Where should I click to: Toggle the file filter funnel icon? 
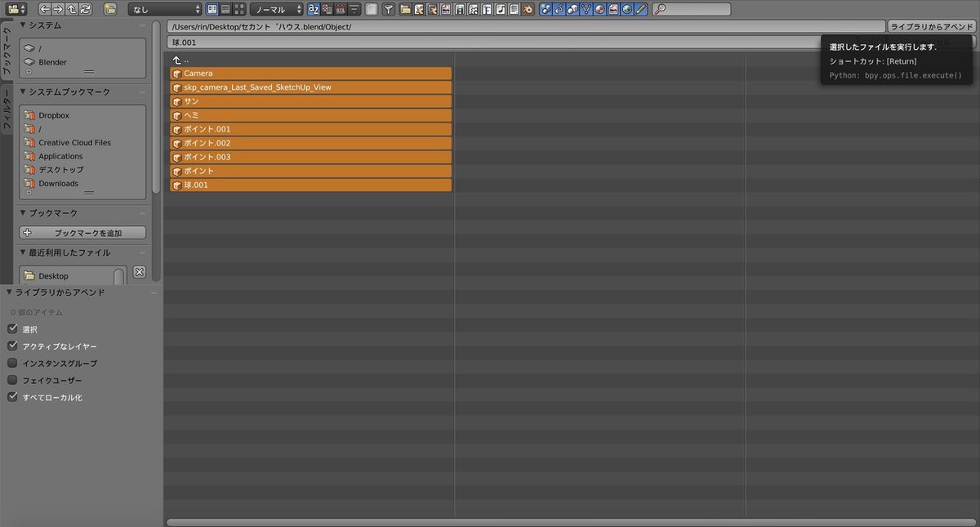[389, 9]
